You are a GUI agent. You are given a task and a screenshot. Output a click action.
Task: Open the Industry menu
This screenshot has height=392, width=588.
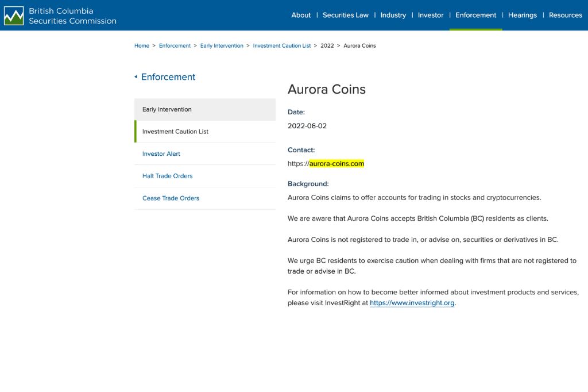(393, 16)
